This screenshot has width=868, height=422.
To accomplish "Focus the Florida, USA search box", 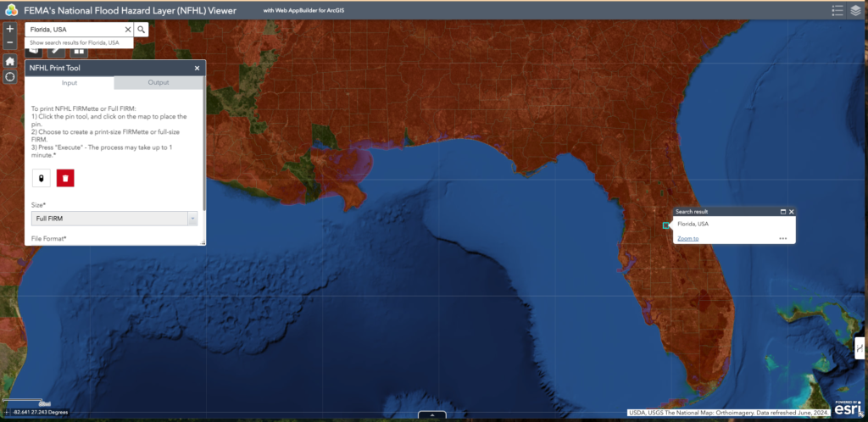I will pyautogui.click(x=75, y=30).
